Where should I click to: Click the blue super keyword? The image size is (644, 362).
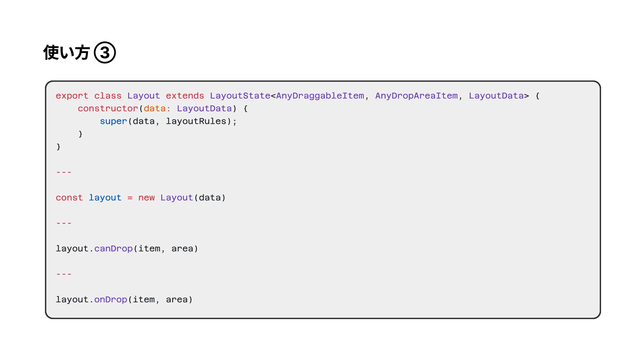(x=113, y=121)
